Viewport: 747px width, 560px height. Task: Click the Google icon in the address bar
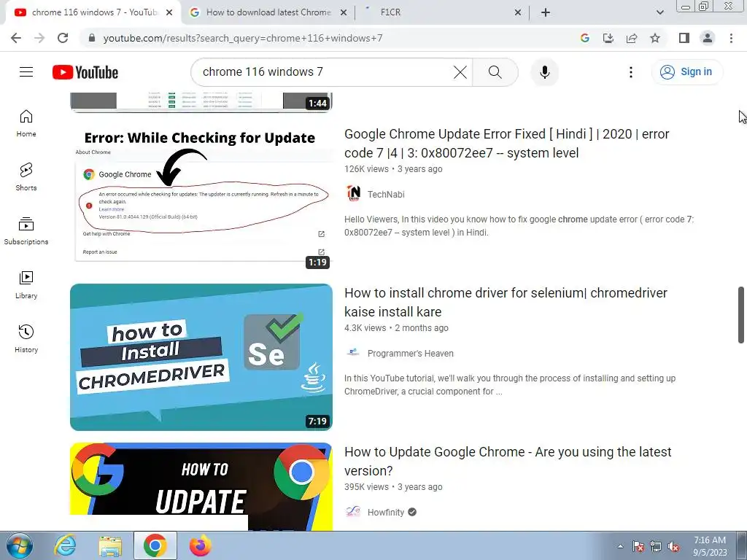pos(585,38)
